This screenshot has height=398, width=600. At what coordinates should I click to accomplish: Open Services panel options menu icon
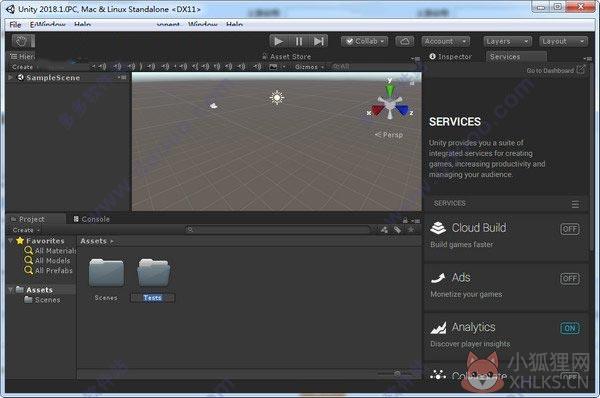point(588,58)
